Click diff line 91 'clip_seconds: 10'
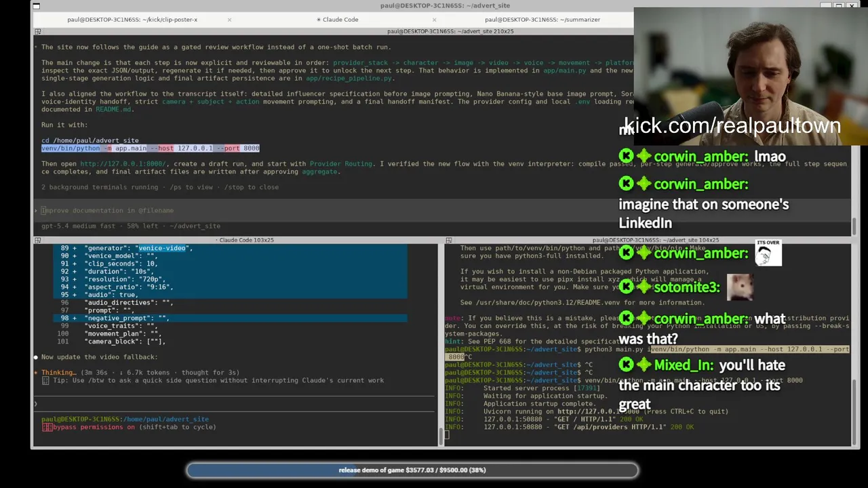868x488 pixels. (231, 264)
